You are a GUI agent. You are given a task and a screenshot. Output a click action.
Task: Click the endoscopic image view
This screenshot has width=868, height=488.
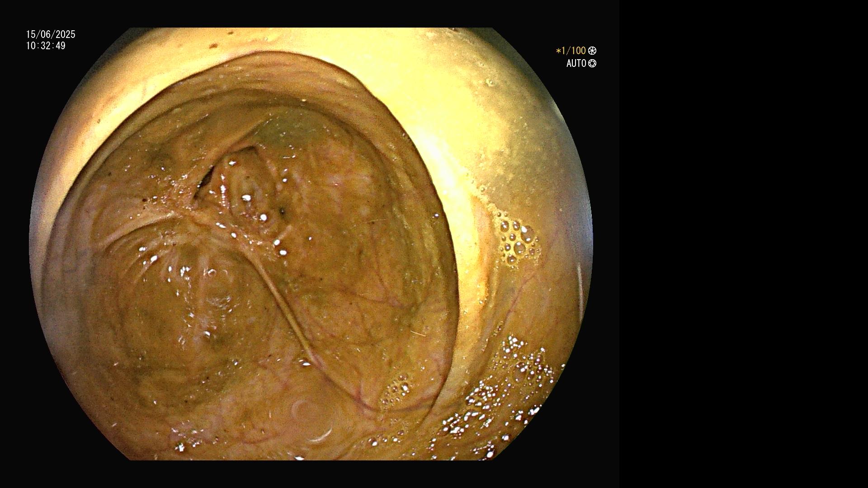point(311,244)
